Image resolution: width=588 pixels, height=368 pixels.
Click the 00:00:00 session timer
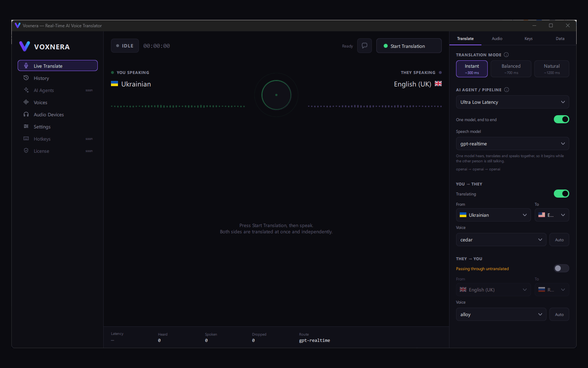point(157,46)
